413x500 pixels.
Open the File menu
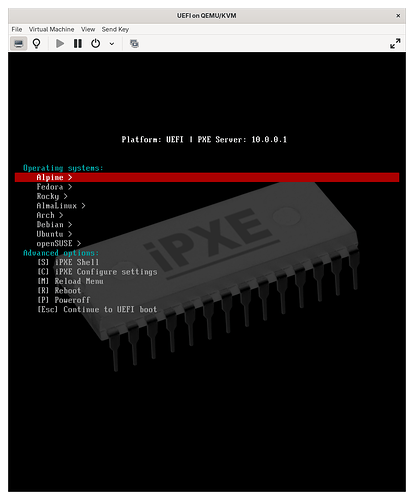coord(17,29)
